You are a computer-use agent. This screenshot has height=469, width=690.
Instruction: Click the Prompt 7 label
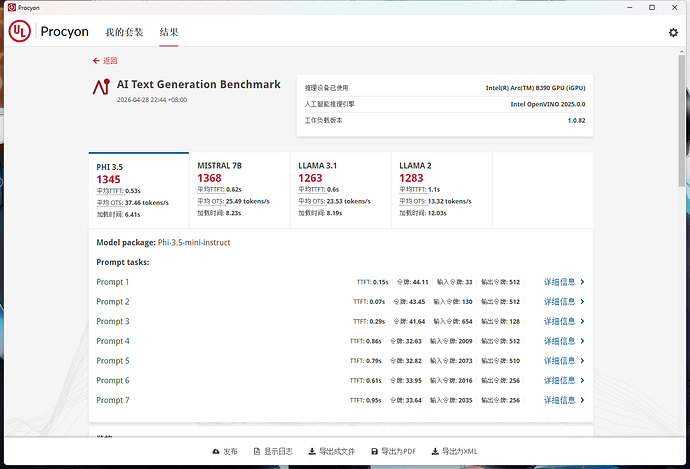pyautogui.click(x=113, y=400)
